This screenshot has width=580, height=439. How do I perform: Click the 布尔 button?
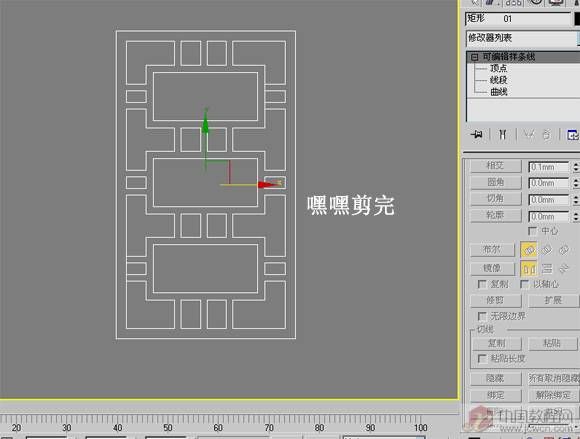[492, 250]
